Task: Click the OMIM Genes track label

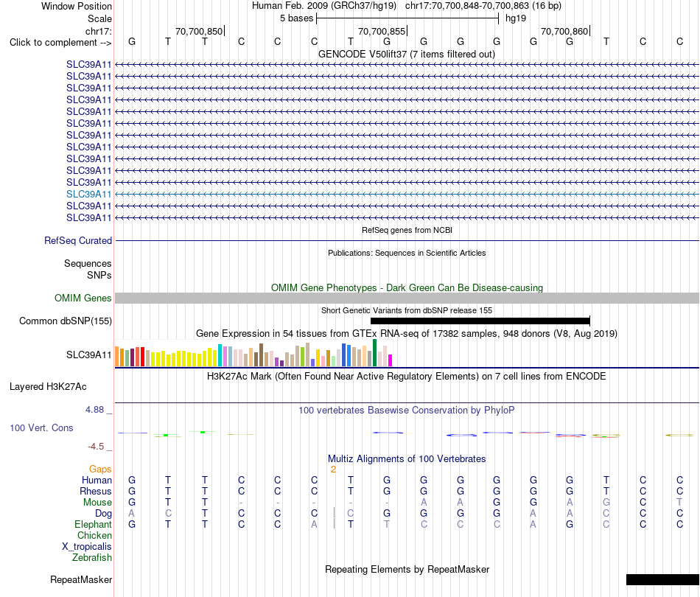Action: pos(83,298)
